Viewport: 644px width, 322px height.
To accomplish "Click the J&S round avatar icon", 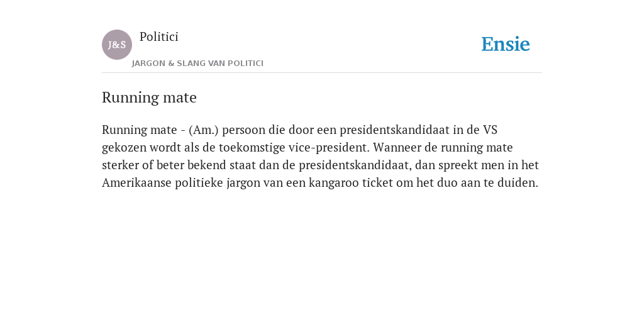I will point(117,45).
